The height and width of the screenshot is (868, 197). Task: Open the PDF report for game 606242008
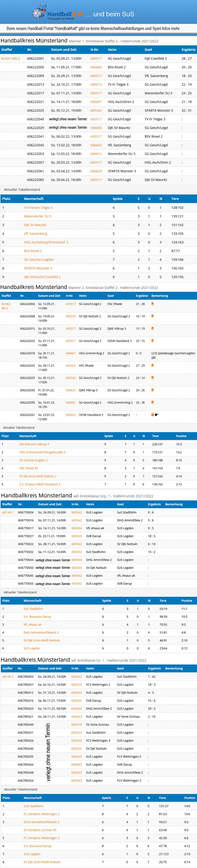pos(152,316)
